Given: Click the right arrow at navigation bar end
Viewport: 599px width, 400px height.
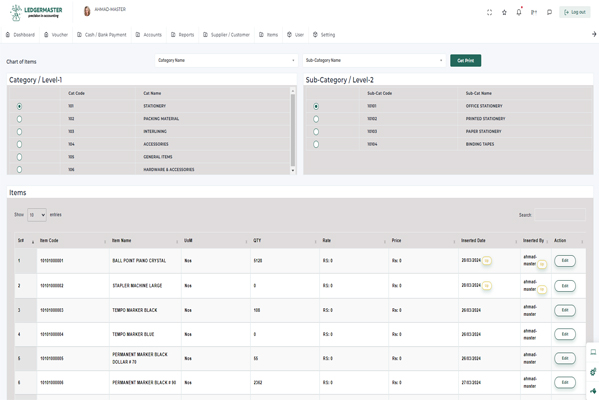Looking at the screenshot, I should (594, 34).
